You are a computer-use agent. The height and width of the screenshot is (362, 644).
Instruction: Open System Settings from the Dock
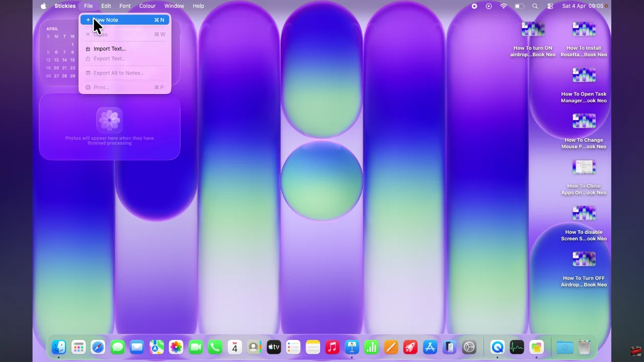469,347
